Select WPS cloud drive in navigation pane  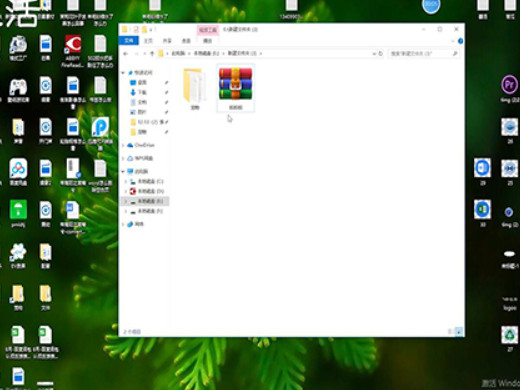pyautogui.click(x=140, y=158)
